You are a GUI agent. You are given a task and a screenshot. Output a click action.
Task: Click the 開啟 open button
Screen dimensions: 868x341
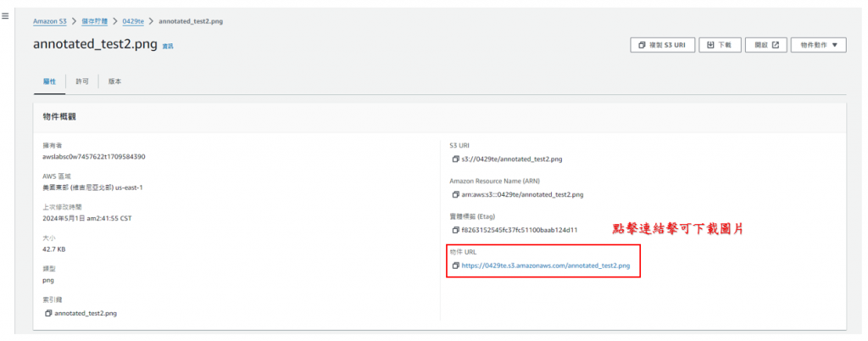(766, 46)
